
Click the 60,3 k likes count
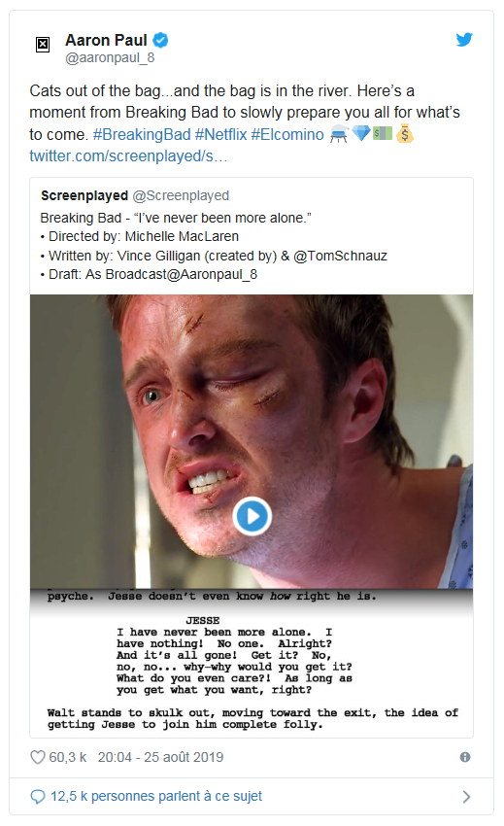(67, 757)
